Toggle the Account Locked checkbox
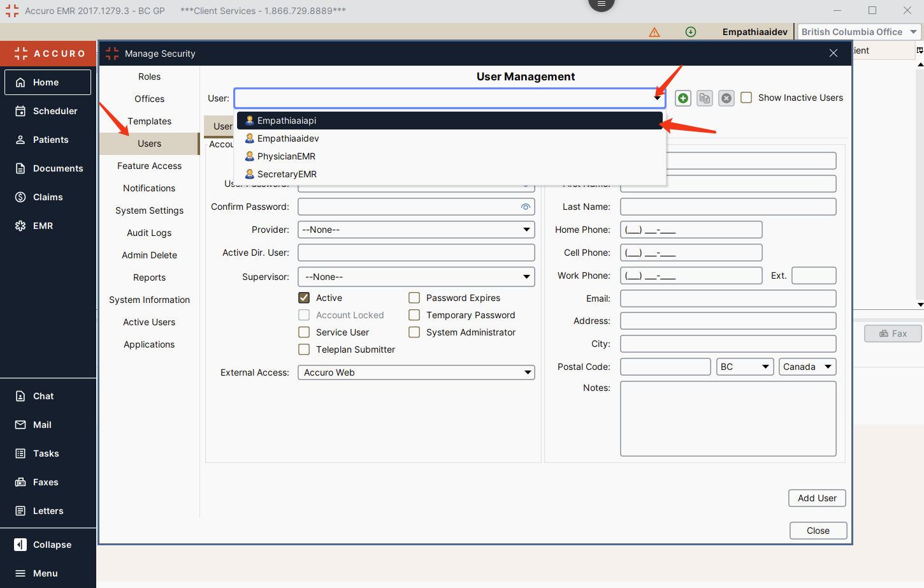The width and height of the screenshot is (924, 588). (x=304, y=315)
